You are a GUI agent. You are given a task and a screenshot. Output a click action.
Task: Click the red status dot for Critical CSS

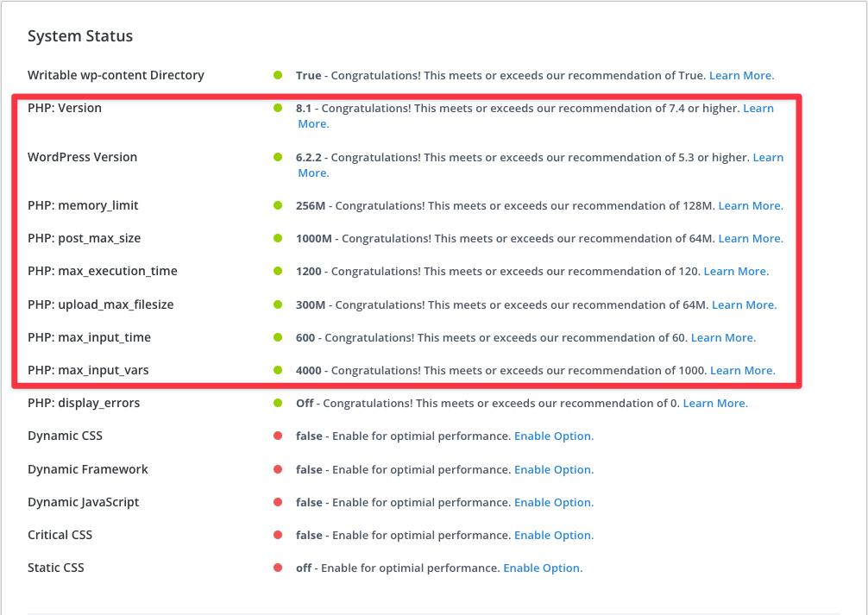[x=278, y=536]
